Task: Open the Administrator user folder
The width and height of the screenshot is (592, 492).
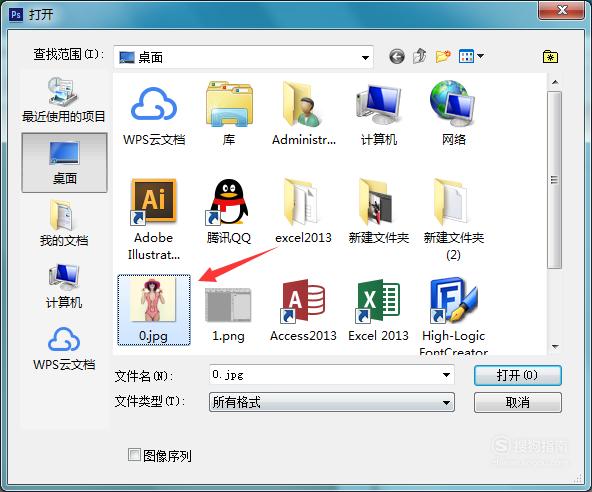Action: click(x=304, y=114)
